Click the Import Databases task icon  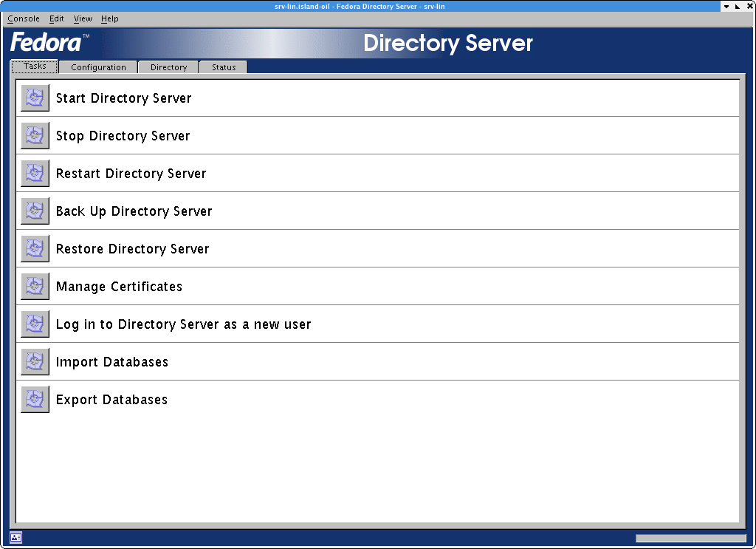[35, 361]
